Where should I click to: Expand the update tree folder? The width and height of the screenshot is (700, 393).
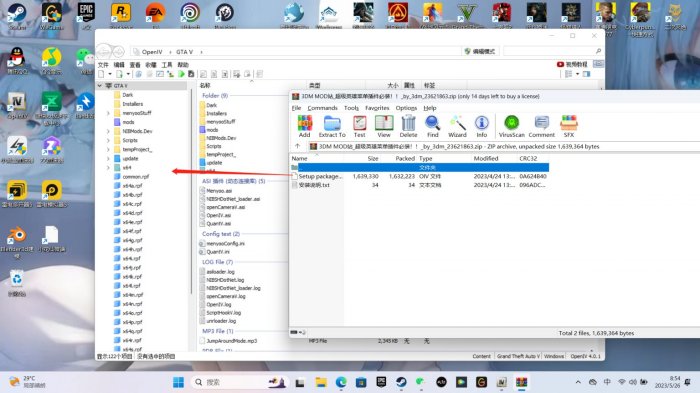108,159
